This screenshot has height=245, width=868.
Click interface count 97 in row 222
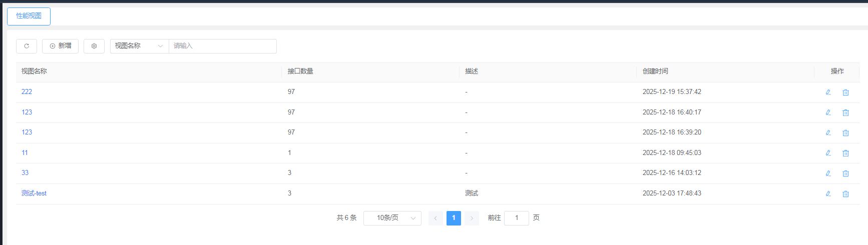[x=291, y=92]
